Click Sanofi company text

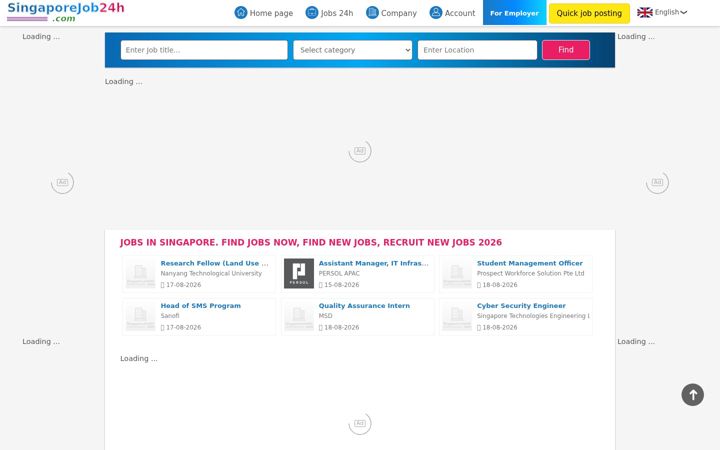click(170, 316)
